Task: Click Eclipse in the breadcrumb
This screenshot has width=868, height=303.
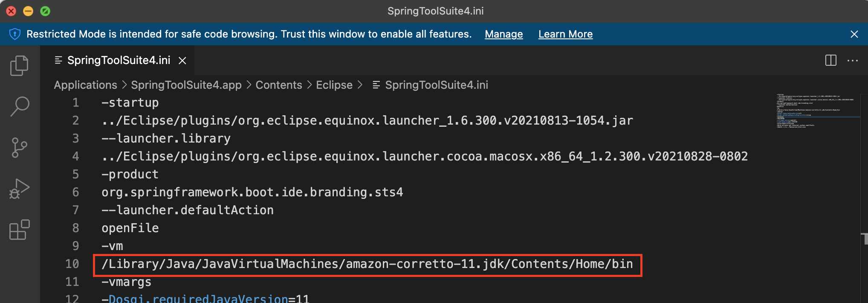Action: pyautogui.click(x=334, y=85)
